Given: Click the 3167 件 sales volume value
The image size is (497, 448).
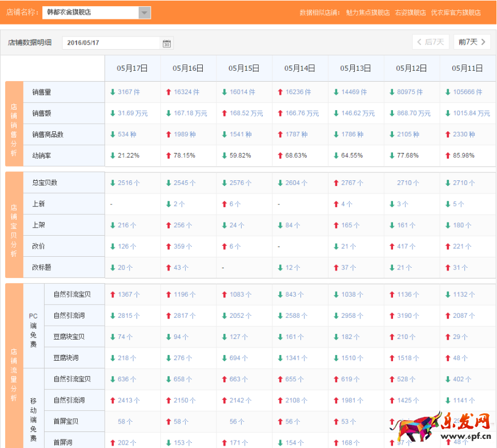Looking at the screenshot, I should coord(129,92).
